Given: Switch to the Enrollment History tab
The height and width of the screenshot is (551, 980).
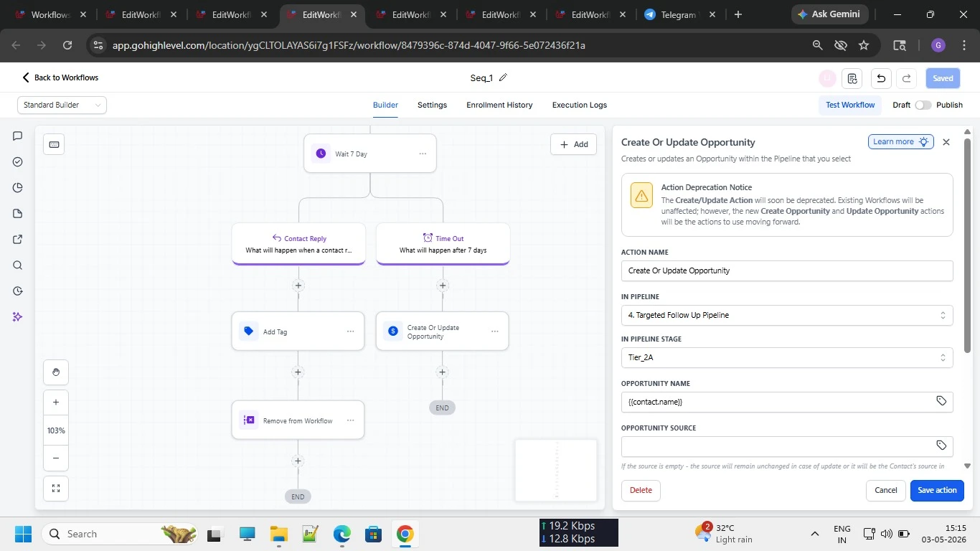Looking at the screenshot, I should 499,105.
